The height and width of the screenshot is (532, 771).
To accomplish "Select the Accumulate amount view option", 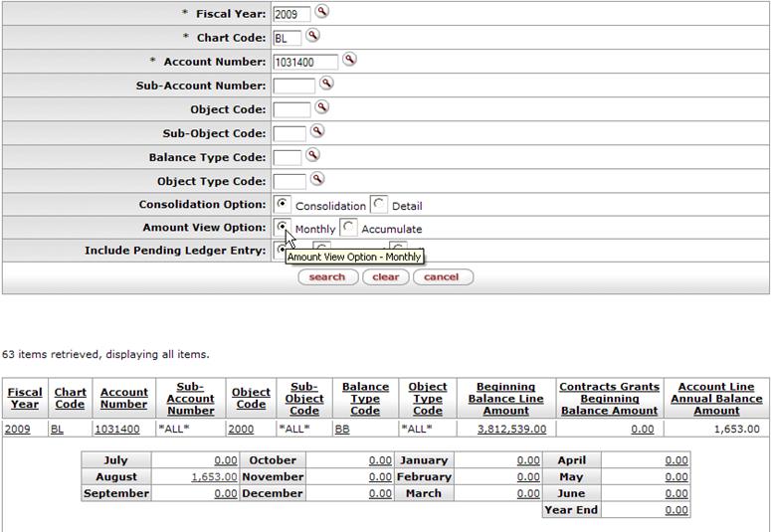I will [348, 227].
